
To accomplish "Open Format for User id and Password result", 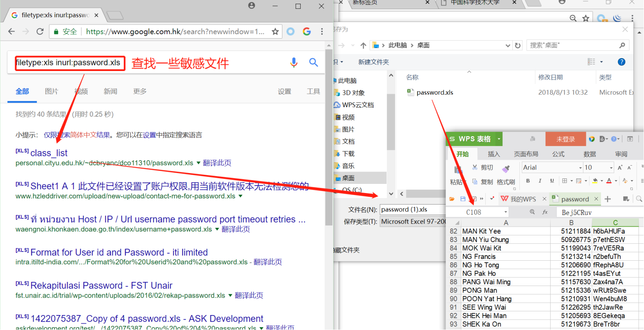I will pyautogui.click(x=119, y=252).
